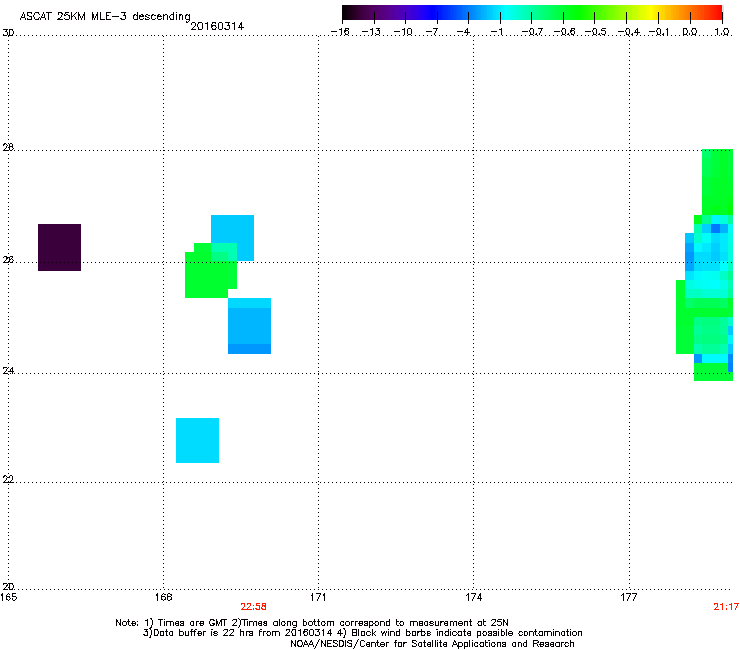
Task: Click the "Note: 1) Times are GMT" line
Action: pos(312,623)
